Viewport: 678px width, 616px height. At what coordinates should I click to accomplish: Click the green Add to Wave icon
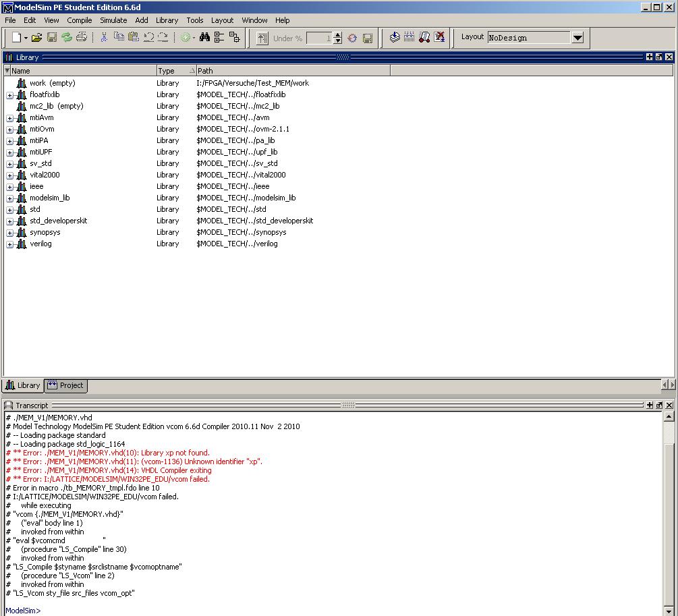[186, 38]
